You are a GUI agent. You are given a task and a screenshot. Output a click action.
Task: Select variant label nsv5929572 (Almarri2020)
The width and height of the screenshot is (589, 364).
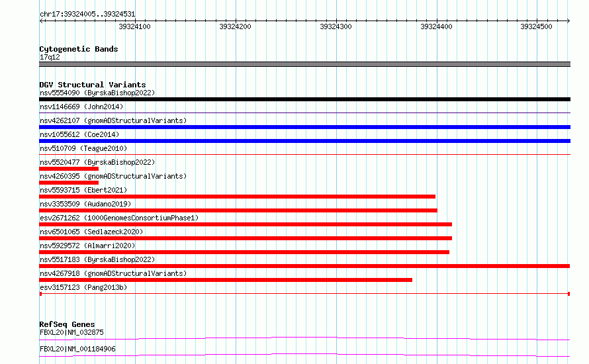pyautogui.click(x=87, y=246)
